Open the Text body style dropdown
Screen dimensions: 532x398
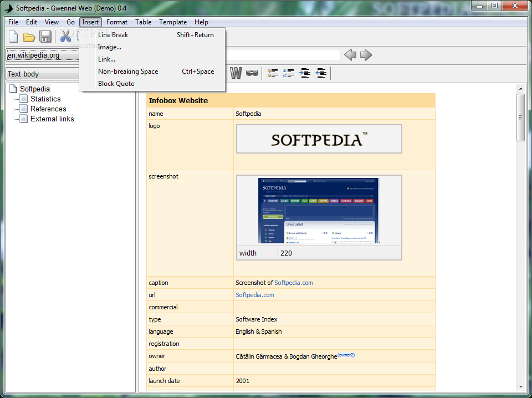click(x=43, y=74)
